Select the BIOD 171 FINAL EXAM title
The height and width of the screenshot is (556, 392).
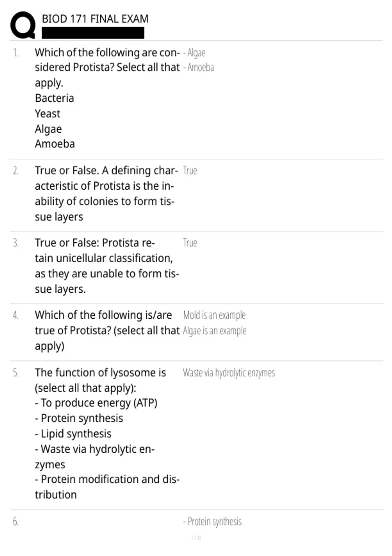point(95,19)
